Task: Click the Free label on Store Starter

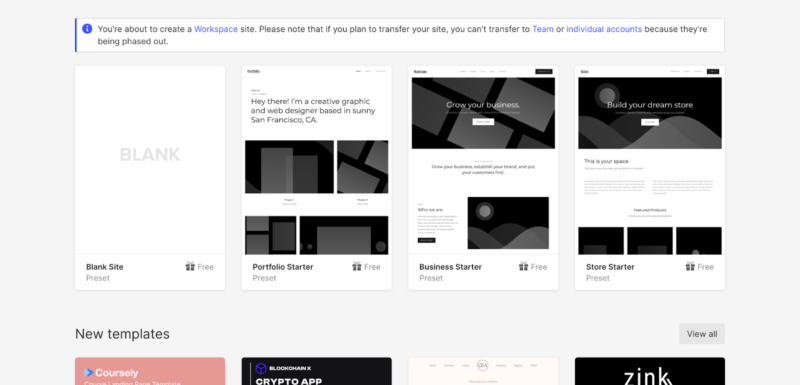Action: point(706,267)
